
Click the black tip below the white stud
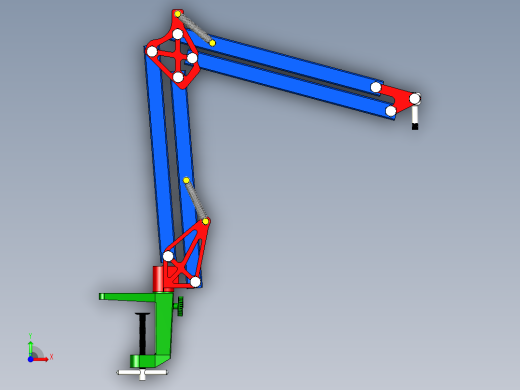(x=415, y=126)
